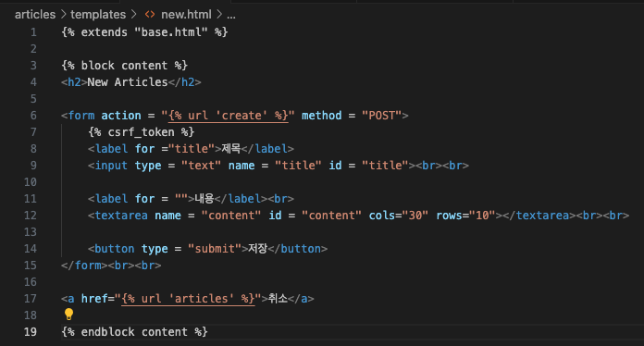644x346 pixels.
Task: Click the label text '내용'
Action: [x=204, y=199]
